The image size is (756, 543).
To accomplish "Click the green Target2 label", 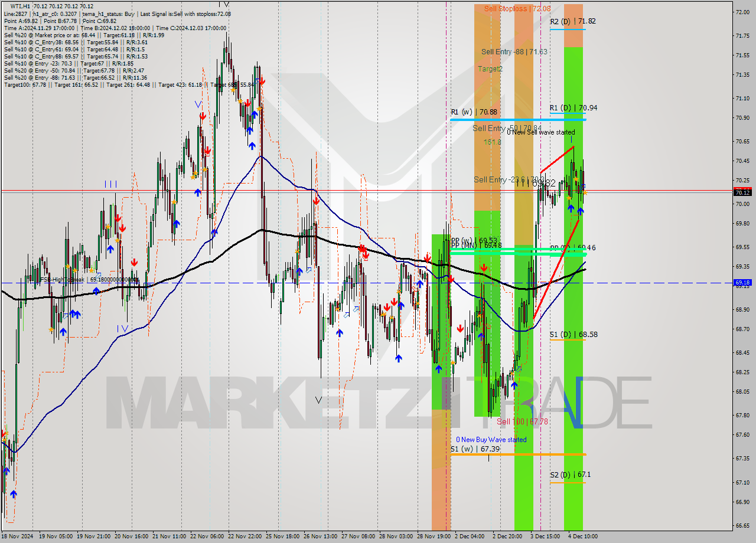I will coord(490,69).
